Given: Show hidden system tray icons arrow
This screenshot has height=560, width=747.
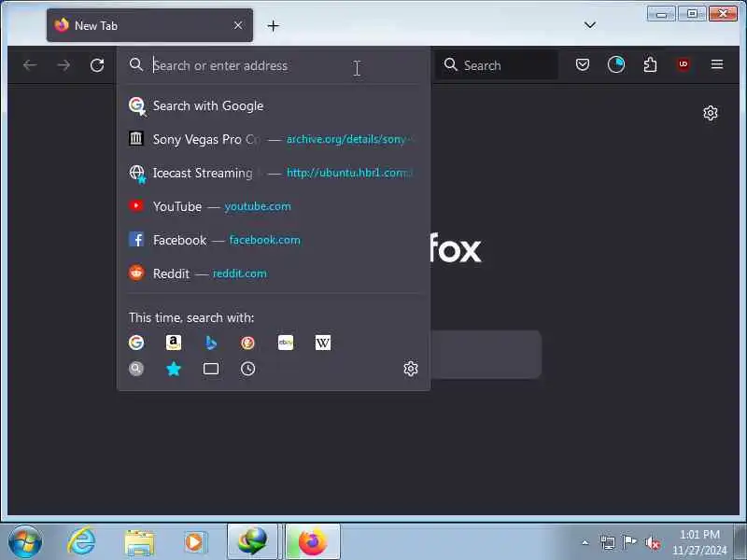Looking at the screenshot, I should pyautogui.click(x=585, y=542).
